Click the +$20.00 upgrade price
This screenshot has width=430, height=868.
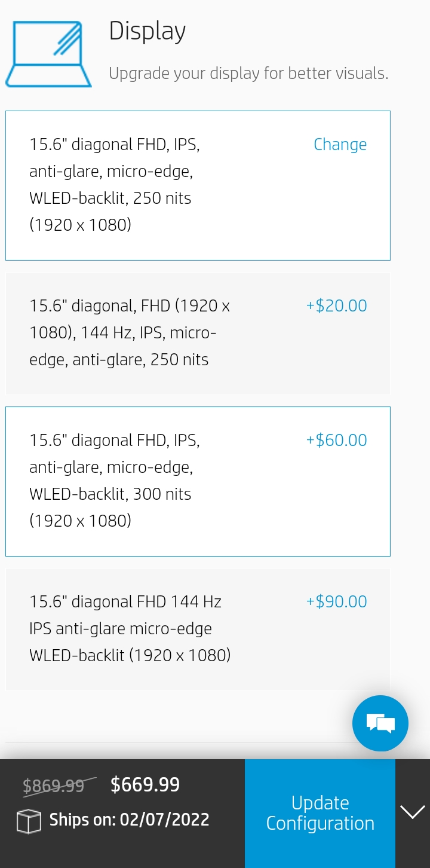tap(336, 305)
